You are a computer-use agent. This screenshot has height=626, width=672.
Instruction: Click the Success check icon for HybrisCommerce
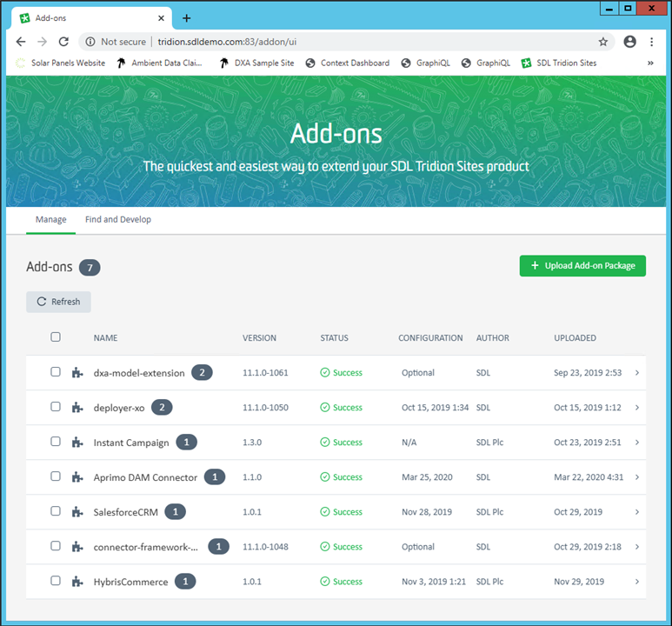(x=325, y=582)
